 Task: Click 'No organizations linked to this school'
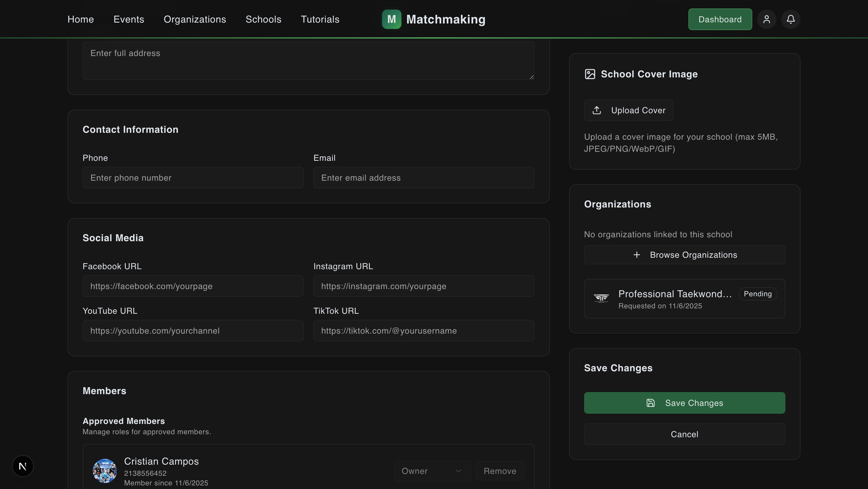tap(658, 234)
